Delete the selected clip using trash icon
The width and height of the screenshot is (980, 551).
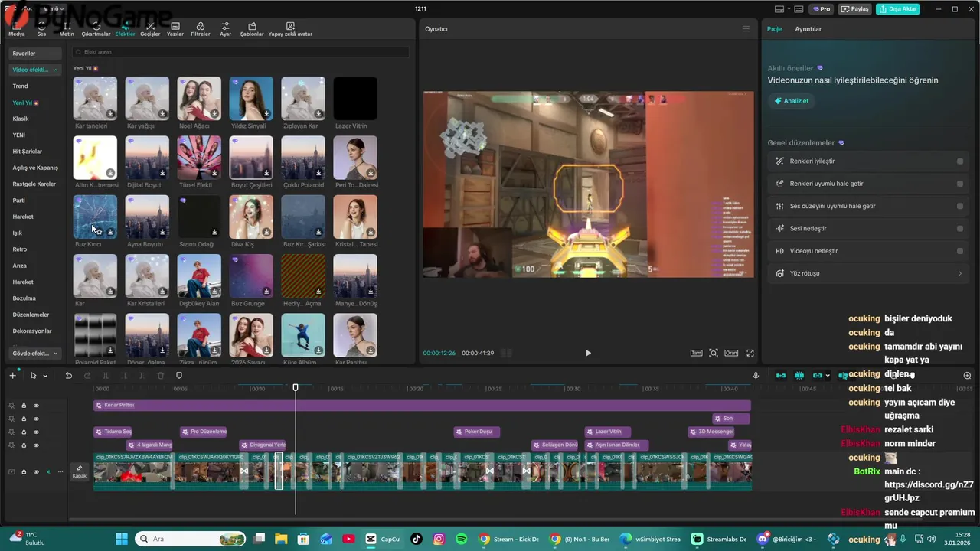coord(161,376)
